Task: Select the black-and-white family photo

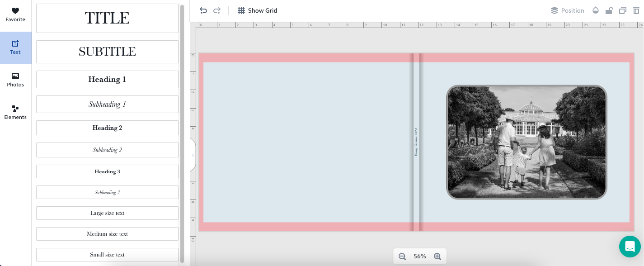Action: (526, 142)
